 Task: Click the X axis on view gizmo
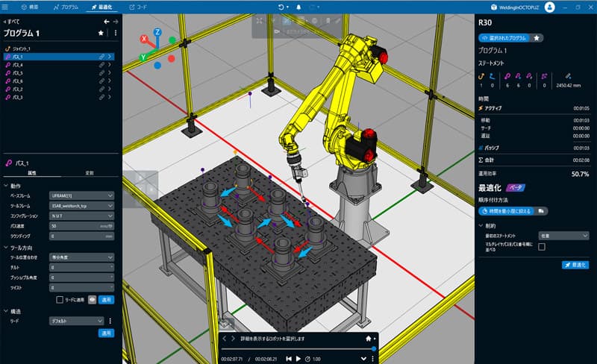[144, 39]
